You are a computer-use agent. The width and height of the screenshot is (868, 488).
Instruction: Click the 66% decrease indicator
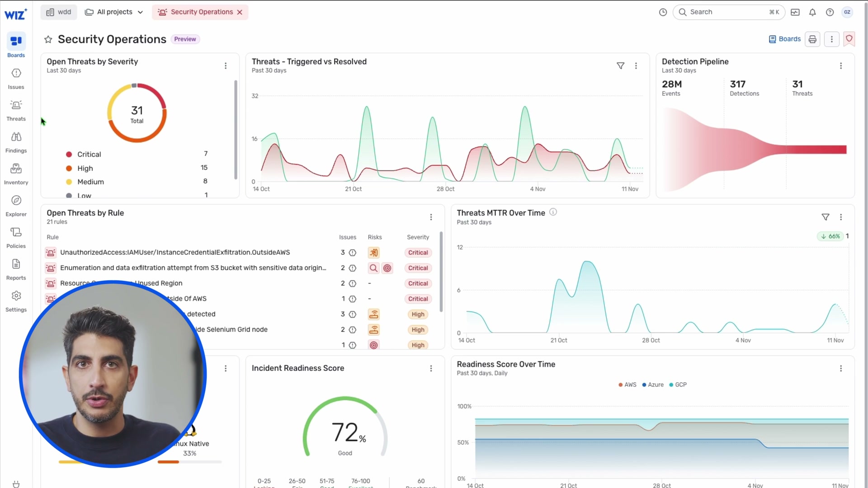click(830, 236)
